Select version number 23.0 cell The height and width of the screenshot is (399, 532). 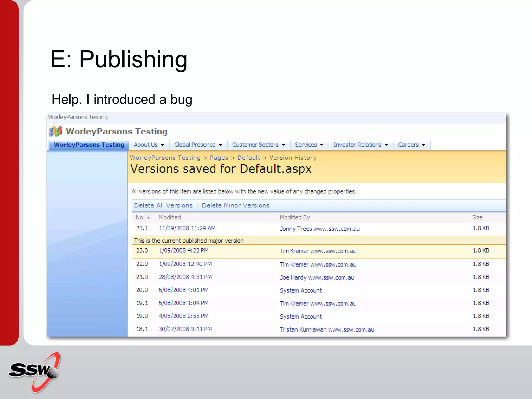[142, 250]
